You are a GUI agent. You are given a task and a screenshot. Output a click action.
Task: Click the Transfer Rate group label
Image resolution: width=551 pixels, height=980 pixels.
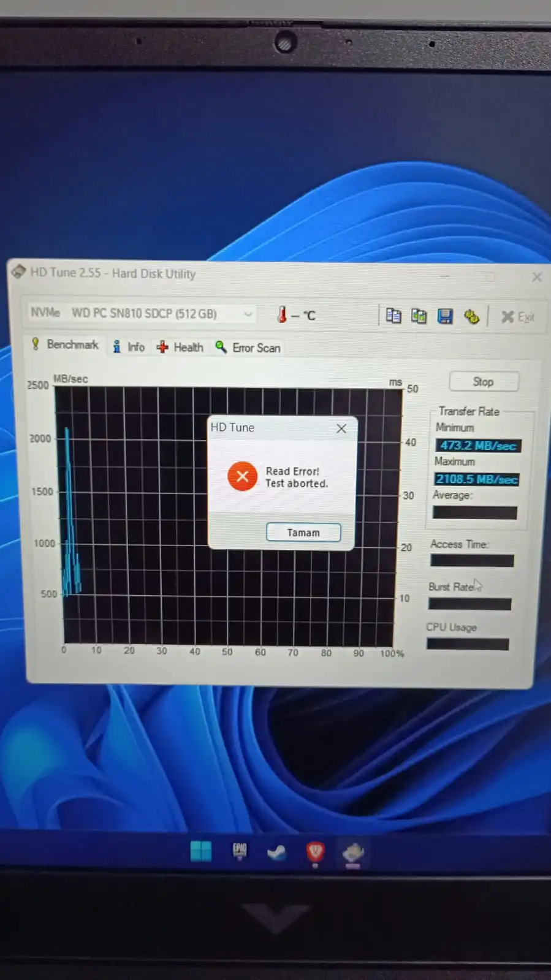469,411
